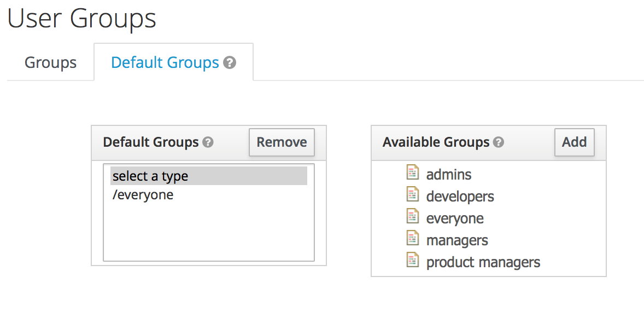Click the admins group icon
The width and height of the screenshot is (644, 311).
[x=412, y=173]
